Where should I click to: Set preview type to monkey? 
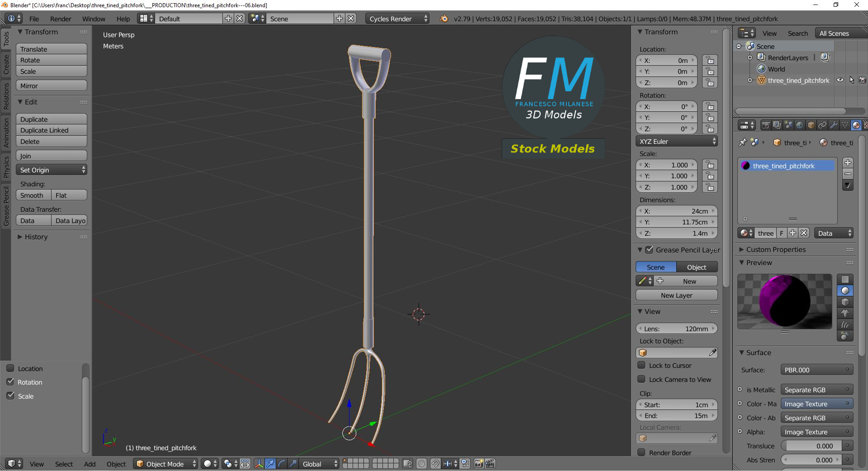click(845, 314)
